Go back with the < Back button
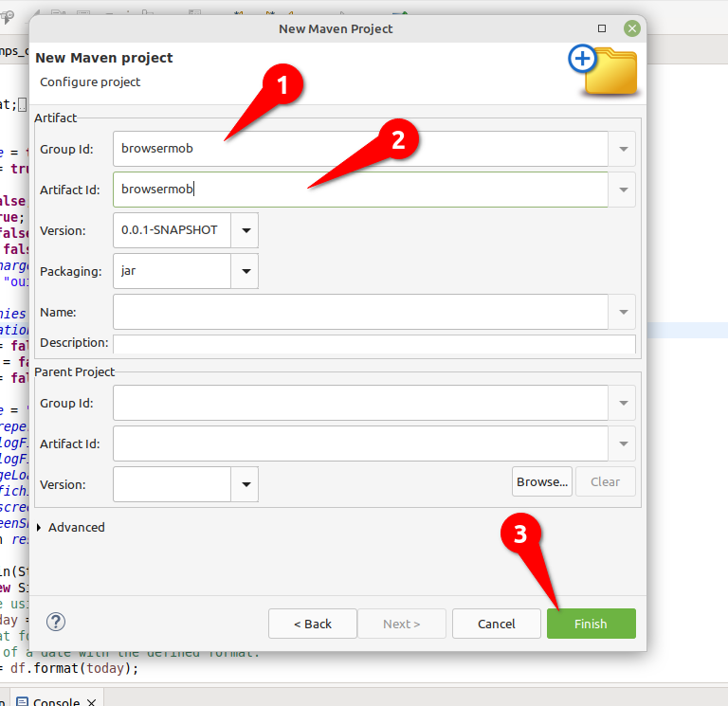 312,624
